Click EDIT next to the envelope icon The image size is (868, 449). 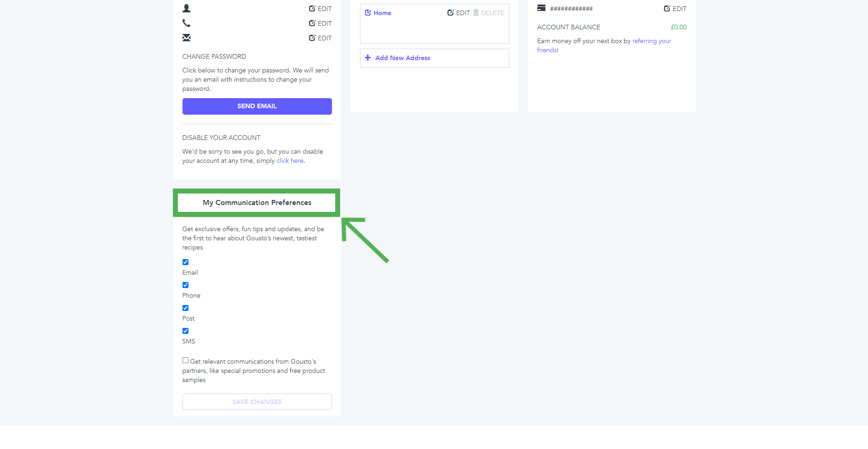[320, 38]
